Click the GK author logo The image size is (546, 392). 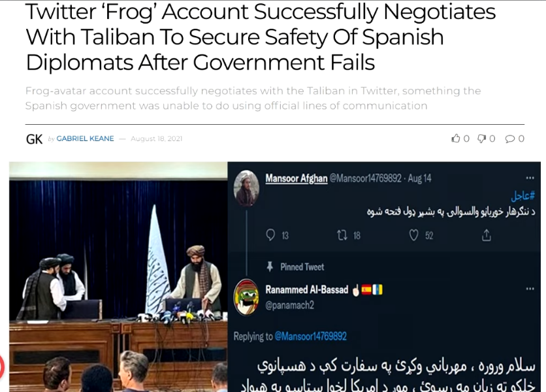coord(34,139)
